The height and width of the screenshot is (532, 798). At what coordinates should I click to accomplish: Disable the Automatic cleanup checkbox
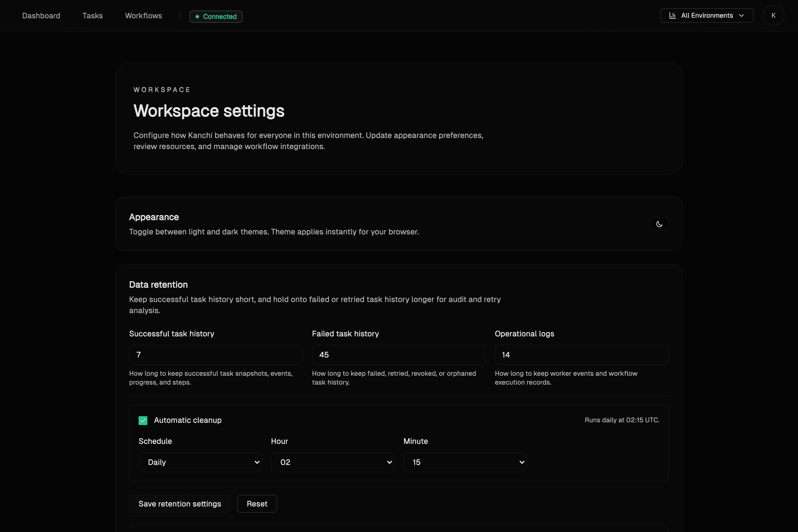point(143,420)
